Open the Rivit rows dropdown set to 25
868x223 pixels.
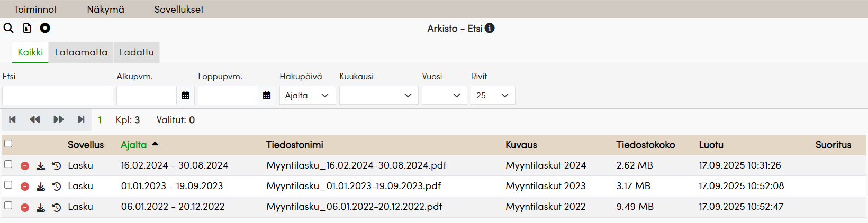coord(492,96)
